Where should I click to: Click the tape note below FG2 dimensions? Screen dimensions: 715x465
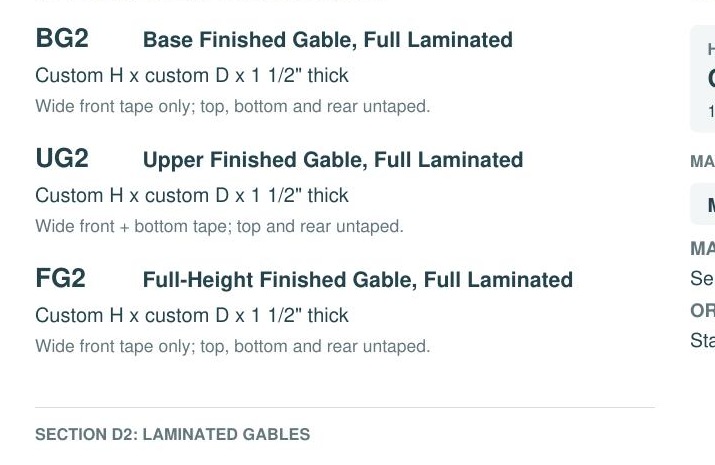click(233, 346)
